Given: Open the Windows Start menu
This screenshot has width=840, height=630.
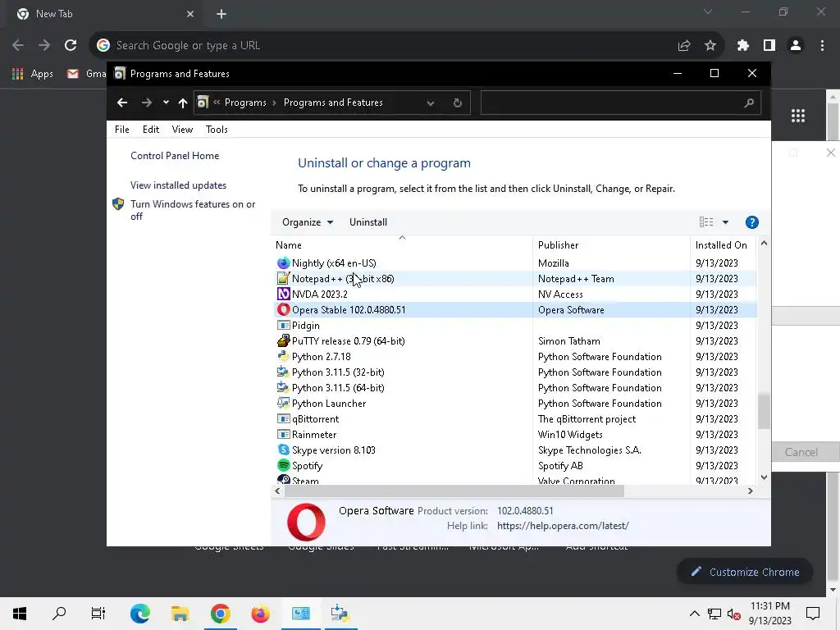Looking at the screenshot, I should pos(20,614).
